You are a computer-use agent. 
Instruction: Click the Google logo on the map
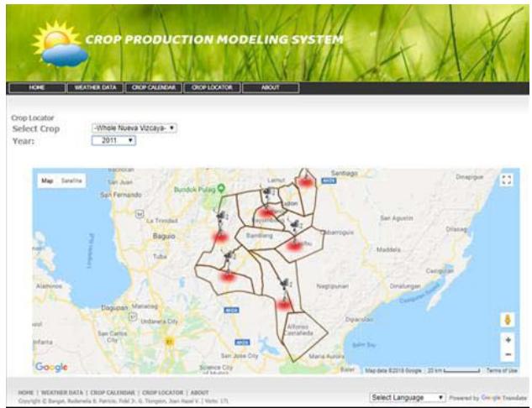[51, 367]
